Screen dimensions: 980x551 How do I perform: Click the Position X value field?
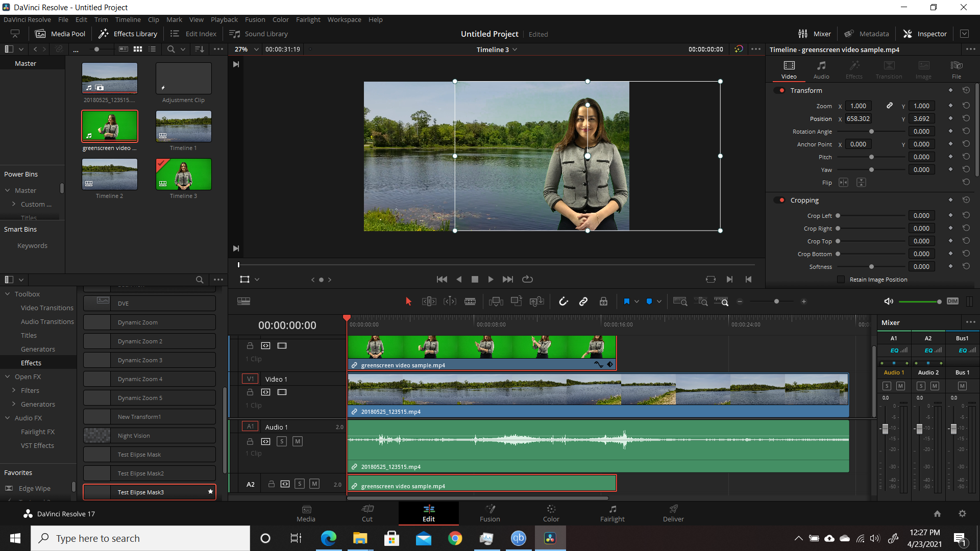pos(859,118)
